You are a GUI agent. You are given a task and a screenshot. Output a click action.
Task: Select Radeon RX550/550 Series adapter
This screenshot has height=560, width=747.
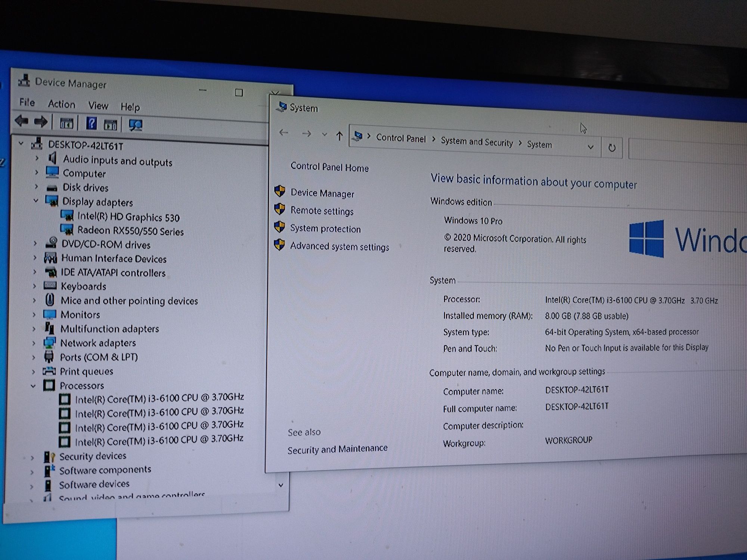pos(130,231)
